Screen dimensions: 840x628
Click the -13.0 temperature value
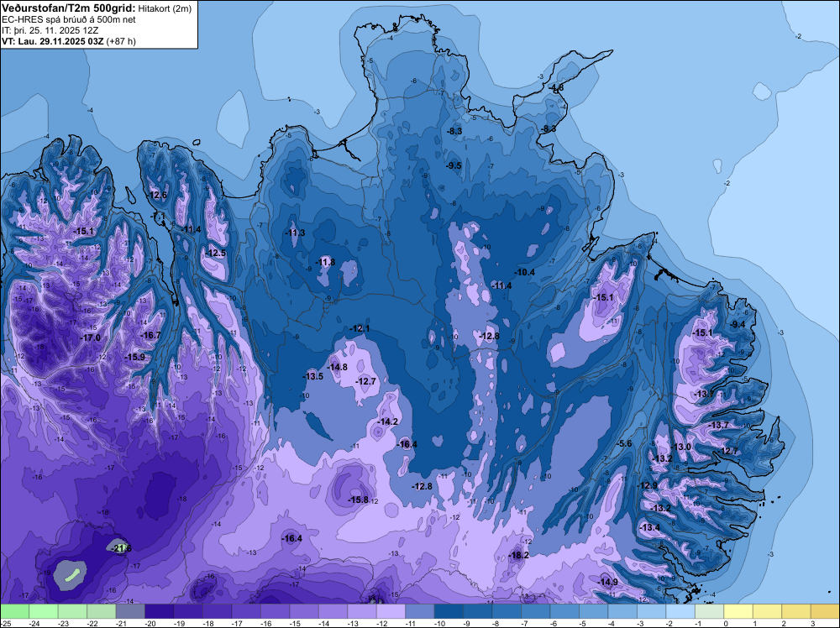[681, 447]
